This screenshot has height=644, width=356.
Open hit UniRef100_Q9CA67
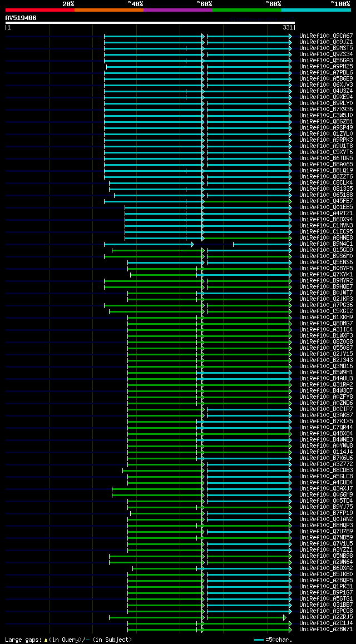pos(326,36)
